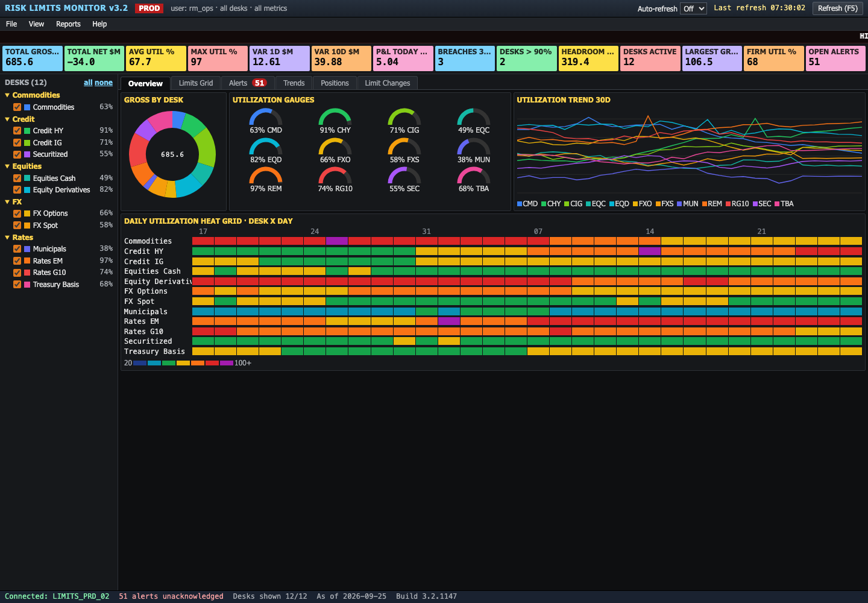Open the Auto-refresh dropdown
Viewport: 868px width, 603px height.
[x=693, y=8]
